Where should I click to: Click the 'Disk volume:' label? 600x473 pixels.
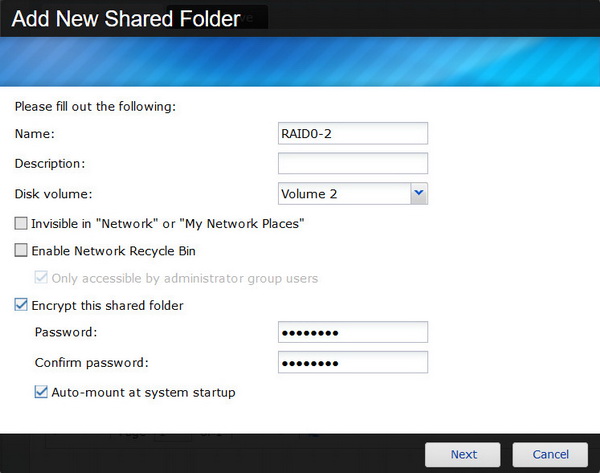point(52,193)
